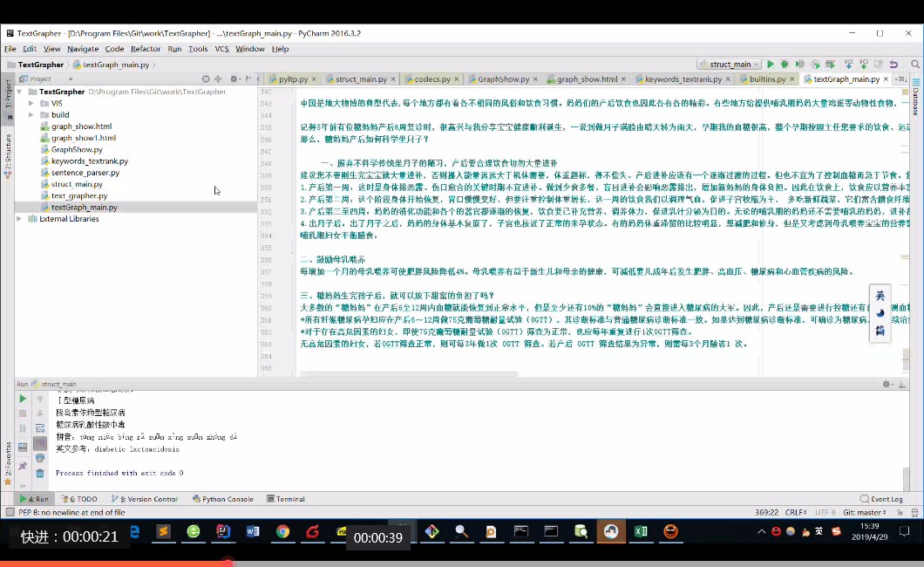Collapse the TextGrapher root folder
Image resolution: width=924 pixels, height=567 pixels.
tap(20, 92)
